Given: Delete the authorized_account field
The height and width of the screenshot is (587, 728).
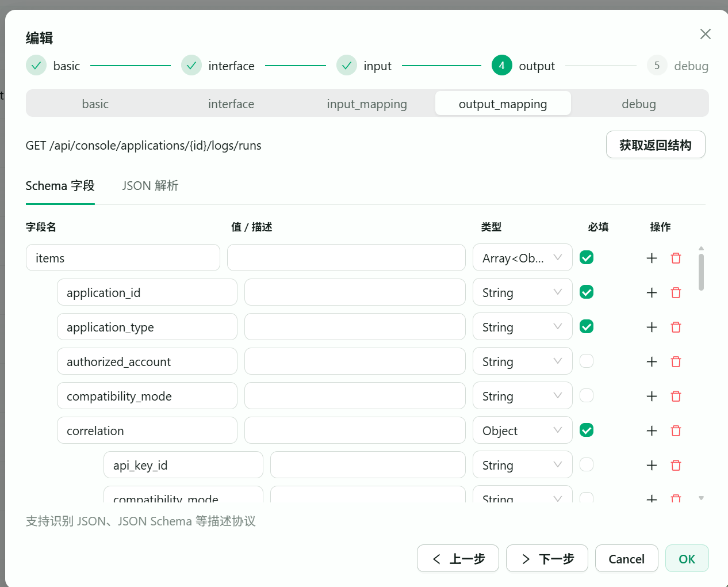Looking at the screenshot, I should coord(676,361).
